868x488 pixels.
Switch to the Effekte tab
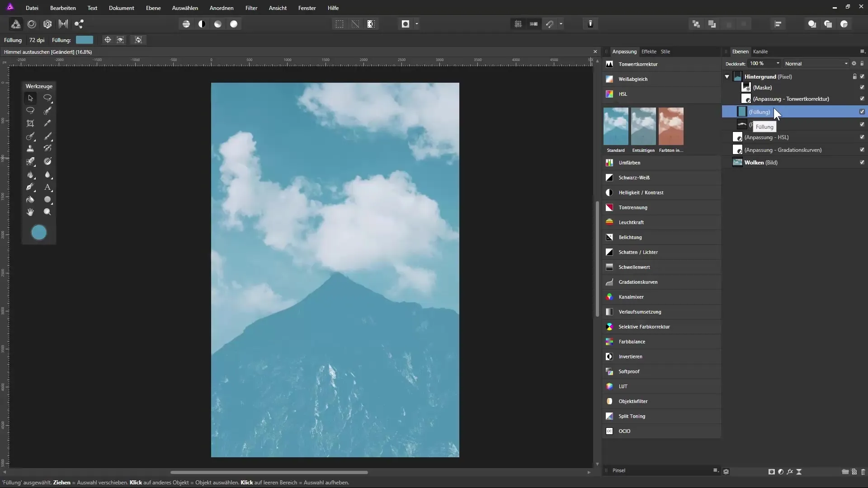pyautogui.click(x=649, y=52)
